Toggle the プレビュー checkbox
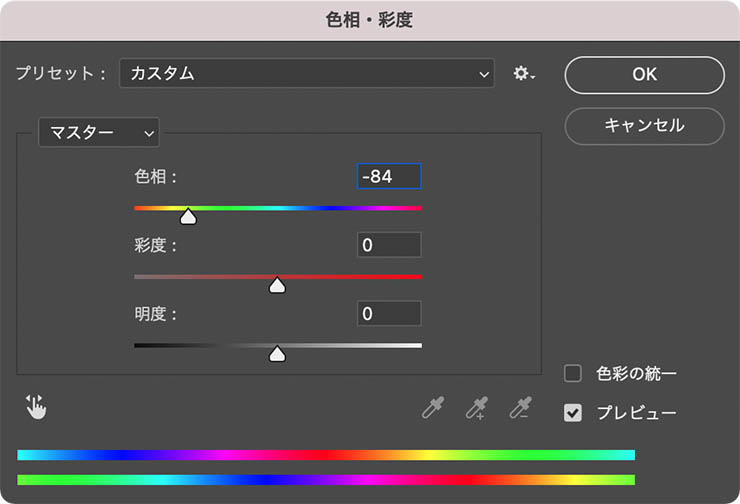The height and width of the screenshot is (504, 740). 573,412
